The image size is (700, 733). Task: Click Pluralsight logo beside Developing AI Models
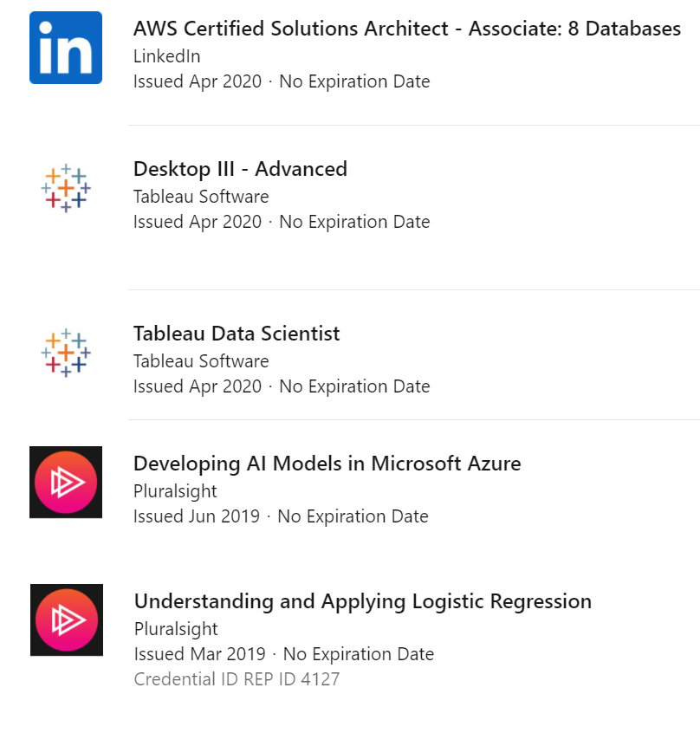point(66,482)
